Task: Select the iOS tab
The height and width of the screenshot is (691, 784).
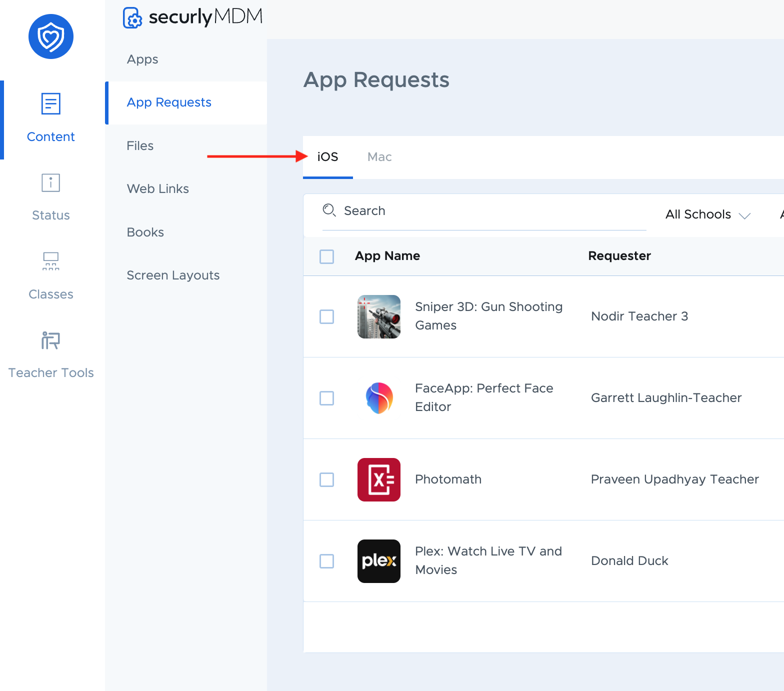Action: click(328, 157)
